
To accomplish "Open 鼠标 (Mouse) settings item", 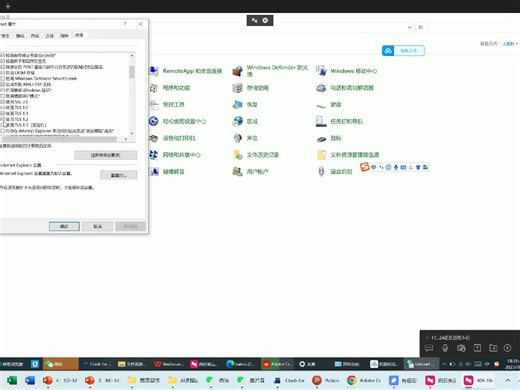I will pyautogui.click(x=329, y=138).
